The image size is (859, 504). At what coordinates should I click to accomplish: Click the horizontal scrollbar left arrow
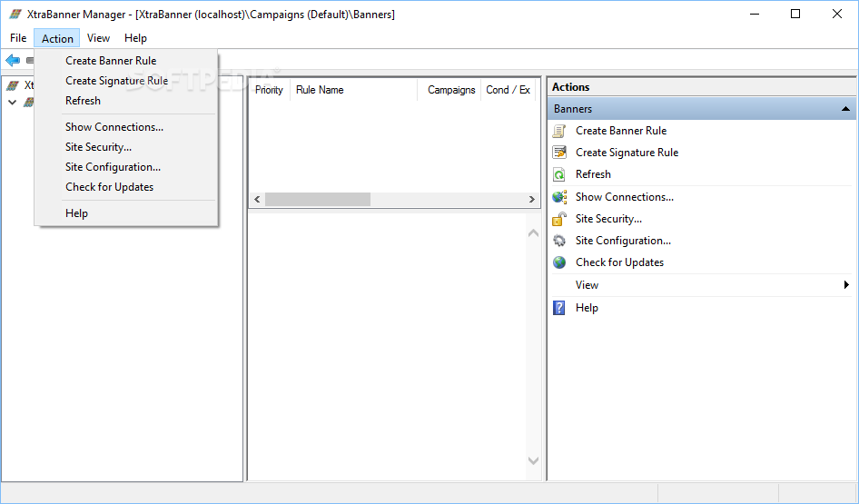[x=257, y=200]
